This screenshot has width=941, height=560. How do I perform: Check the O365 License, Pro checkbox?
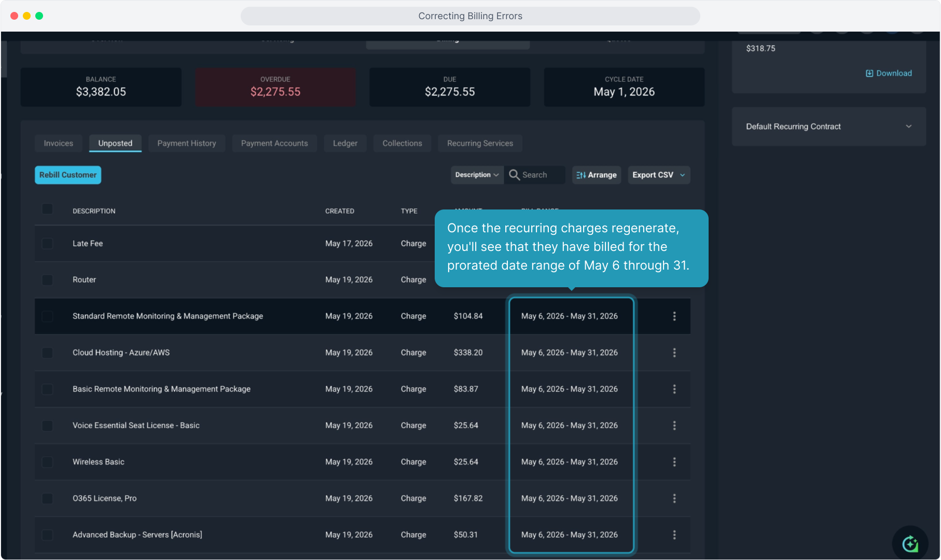coord(47,498)
